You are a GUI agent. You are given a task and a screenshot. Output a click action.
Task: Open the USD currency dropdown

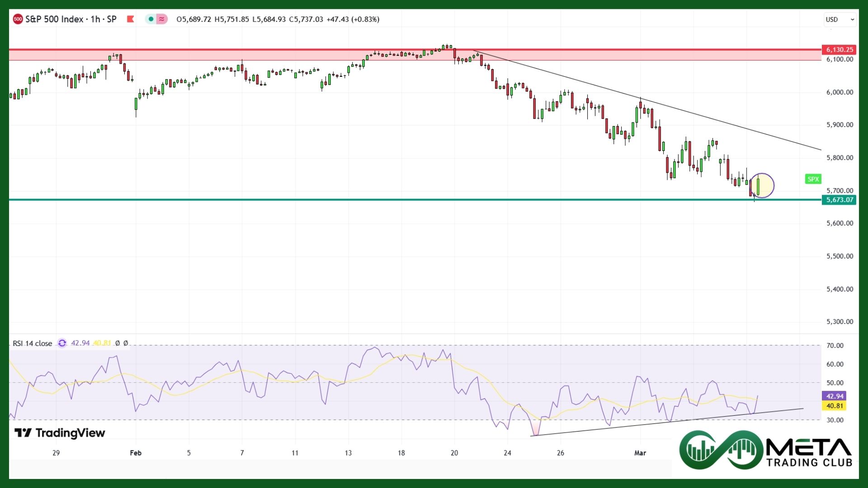(x=840, y=19)
